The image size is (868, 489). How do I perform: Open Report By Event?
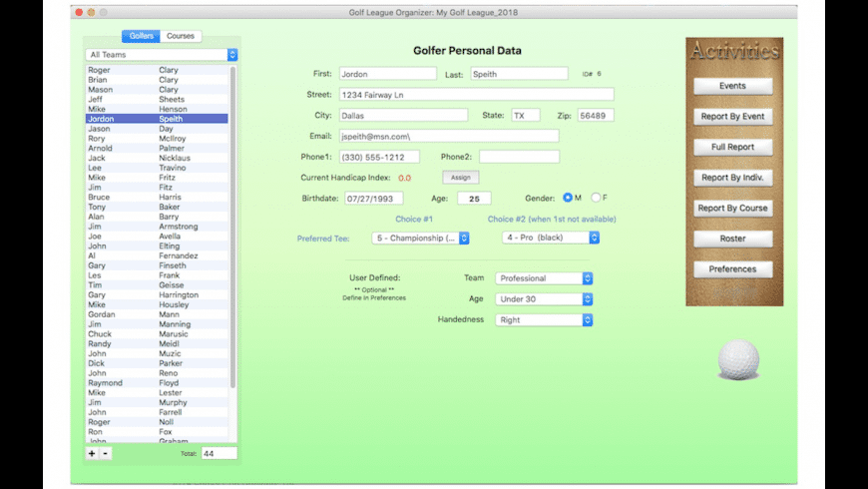point(733,117)
